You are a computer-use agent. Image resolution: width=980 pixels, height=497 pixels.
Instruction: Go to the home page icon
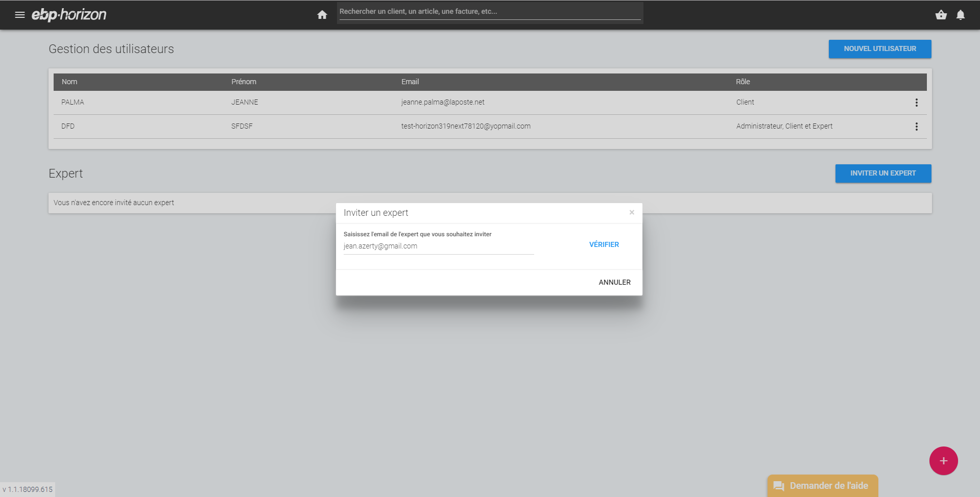(322, 15)
